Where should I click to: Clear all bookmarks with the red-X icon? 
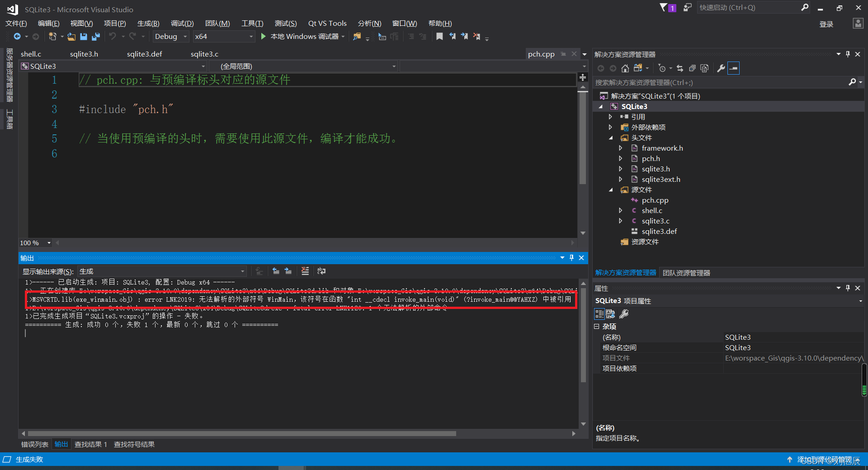click(x=476, y=37)
